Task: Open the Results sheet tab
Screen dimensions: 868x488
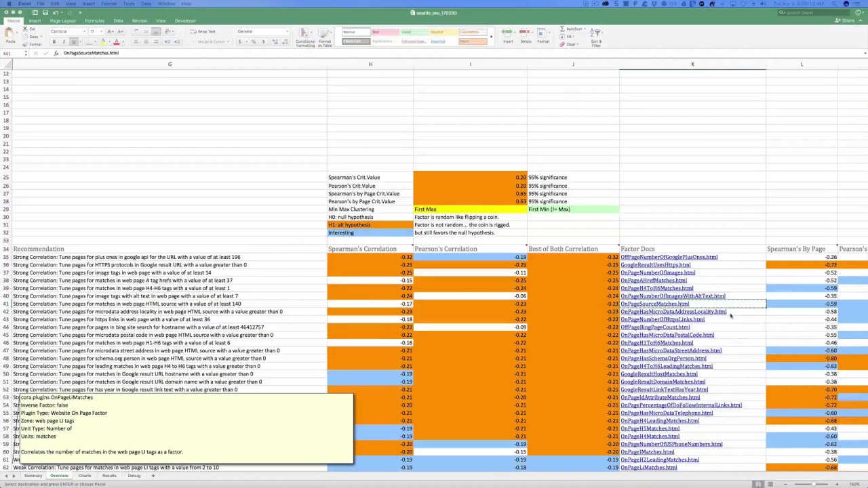Action: click(x=109, y=476)
